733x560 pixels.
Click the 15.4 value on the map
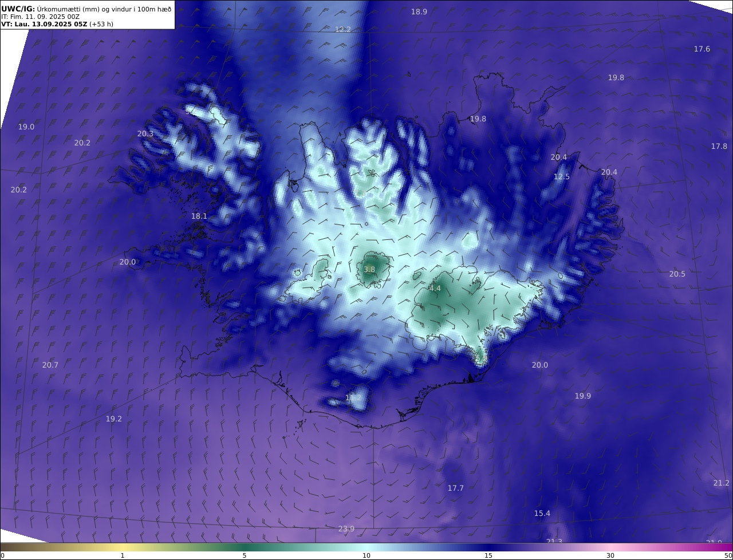pyautogui.click(x=542, y=514)
